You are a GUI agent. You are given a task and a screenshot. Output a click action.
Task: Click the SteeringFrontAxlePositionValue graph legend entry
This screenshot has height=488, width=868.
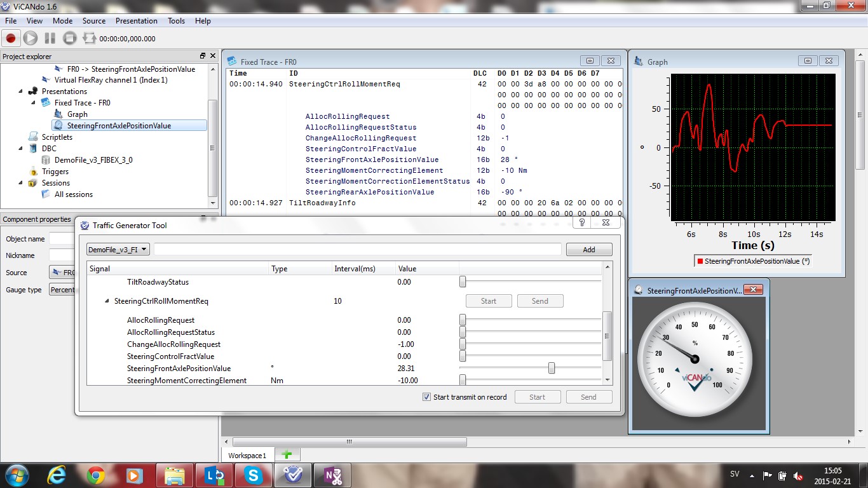(754, 261)
